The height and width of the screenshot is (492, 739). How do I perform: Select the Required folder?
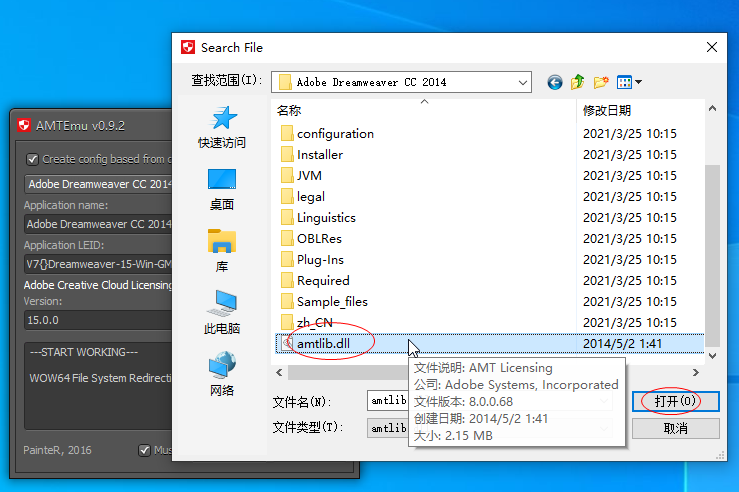(x=315, y=280)
